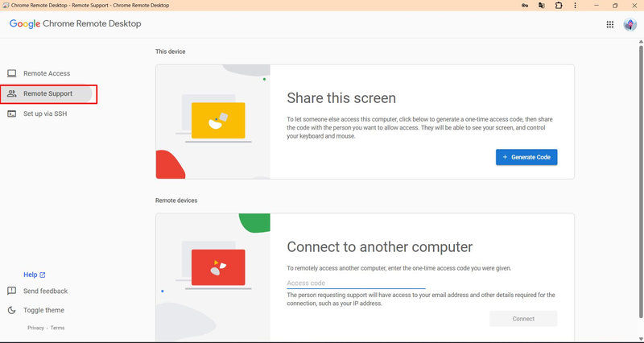Click the scrollbar down arrow
The height and width of the screenshot is (343, 644).
pyautogui.click(x=641, y=339)
